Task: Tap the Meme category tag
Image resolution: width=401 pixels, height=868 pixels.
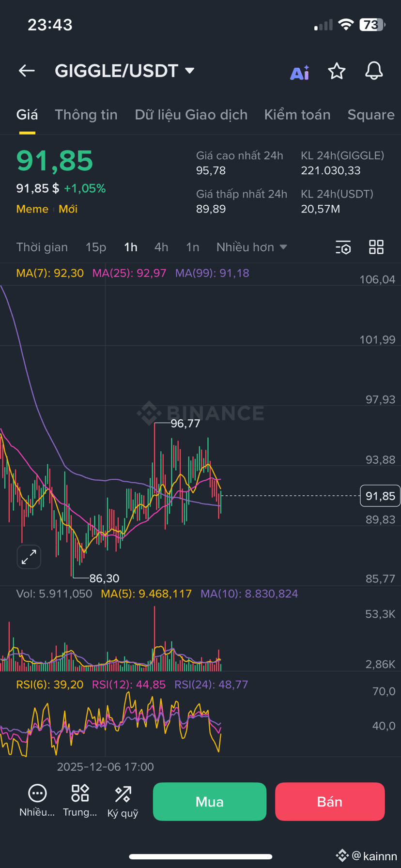Action: tap(32, 209)
